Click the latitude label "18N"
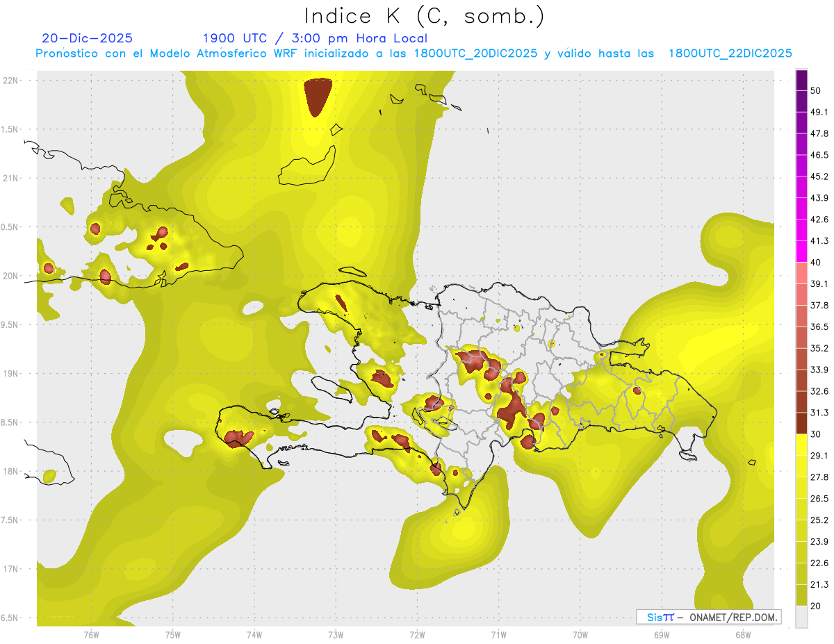Viewport: 834px width, 644px height. click(x=10, y=471)
